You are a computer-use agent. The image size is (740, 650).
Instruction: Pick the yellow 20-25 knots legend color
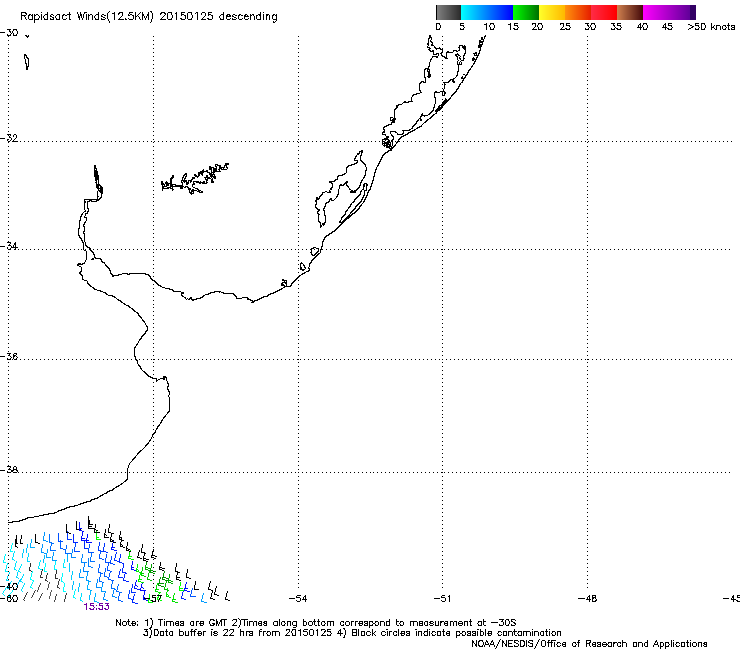point(552,12)
